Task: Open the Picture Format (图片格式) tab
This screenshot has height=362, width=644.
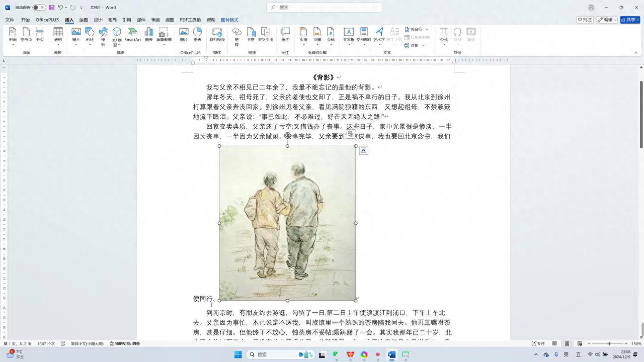Action: (x=229, y=20)
